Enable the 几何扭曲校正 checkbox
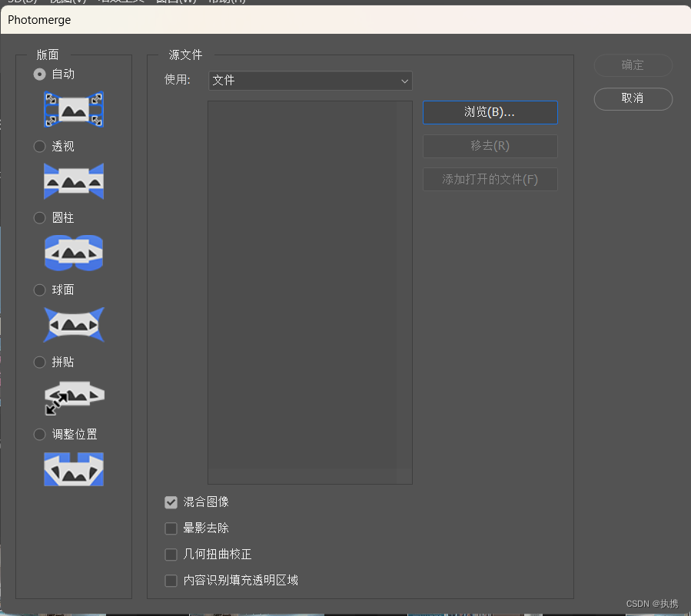 (171, 555)
